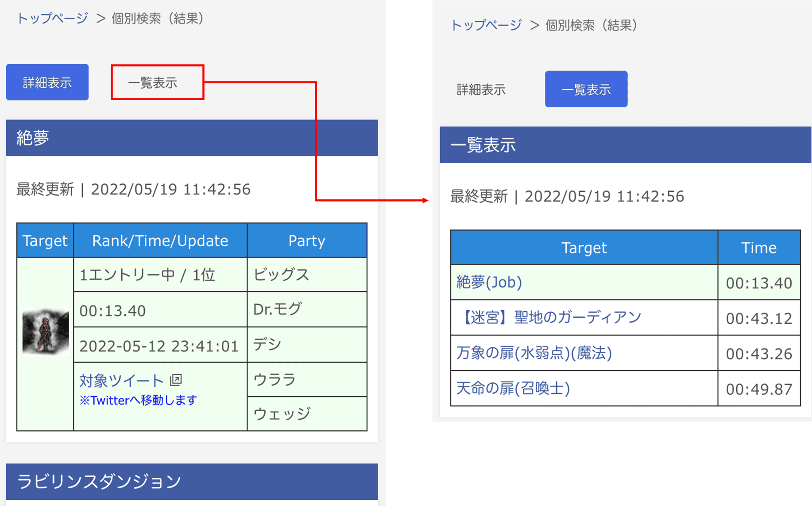Select the inactive gray 詳細表示 tab

[481, 90]
